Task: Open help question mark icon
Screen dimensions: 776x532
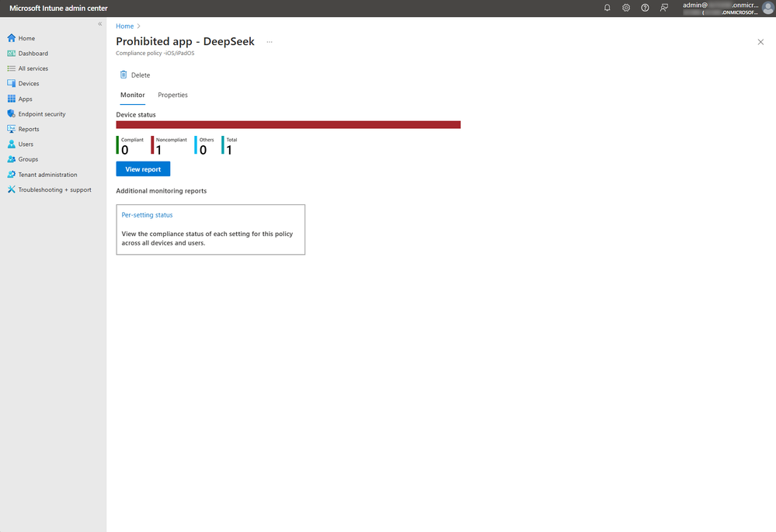Action: click(x=645, y=8)
